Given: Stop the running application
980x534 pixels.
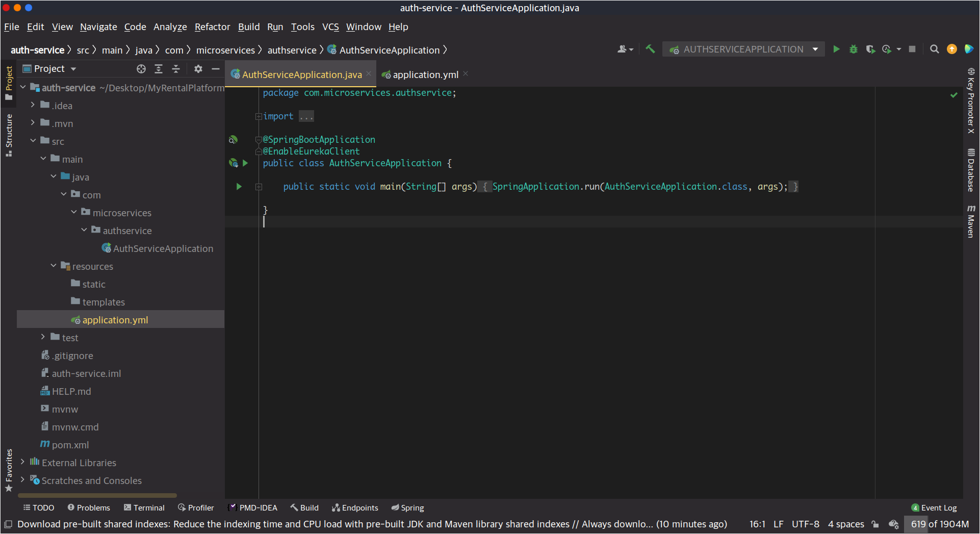Looking at the screenshot, I should coord(913,49).
